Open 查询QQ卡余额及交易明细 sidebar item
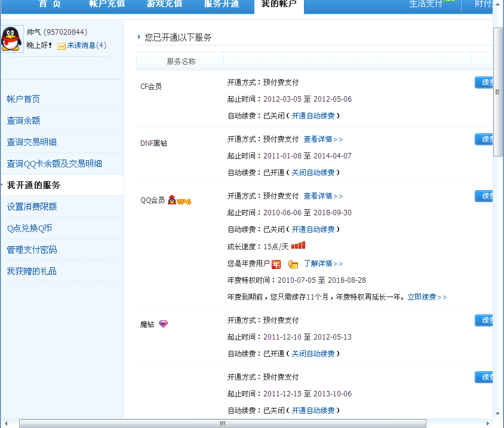Image resolution: width=504 pixels, height=428 pixels. 54,164
